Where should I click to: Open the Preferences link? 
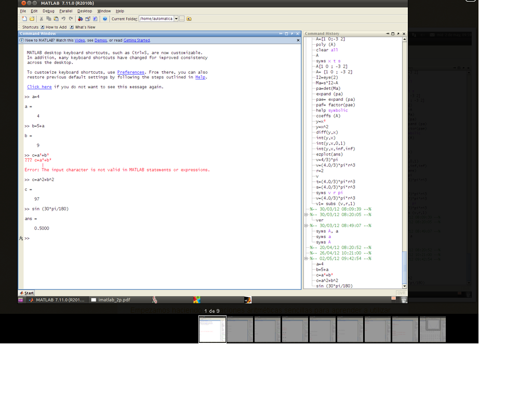coord(130,72)
